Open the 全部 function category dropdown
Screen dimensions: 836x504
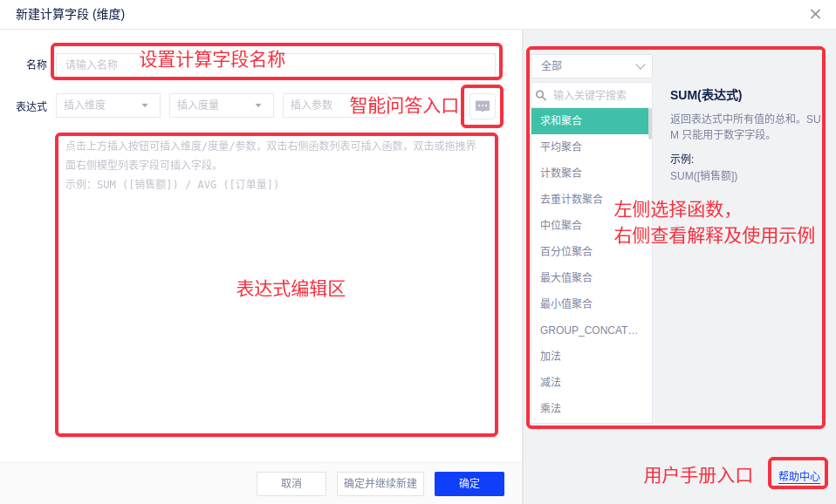(x=592, y=66)
